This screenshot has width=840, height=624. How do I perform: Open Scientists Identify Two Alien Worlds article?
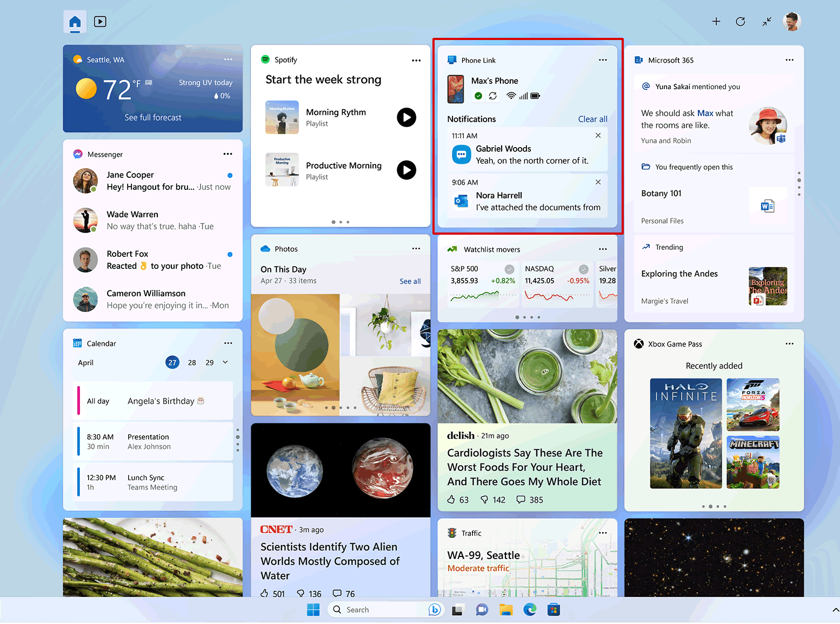(330, 561)
